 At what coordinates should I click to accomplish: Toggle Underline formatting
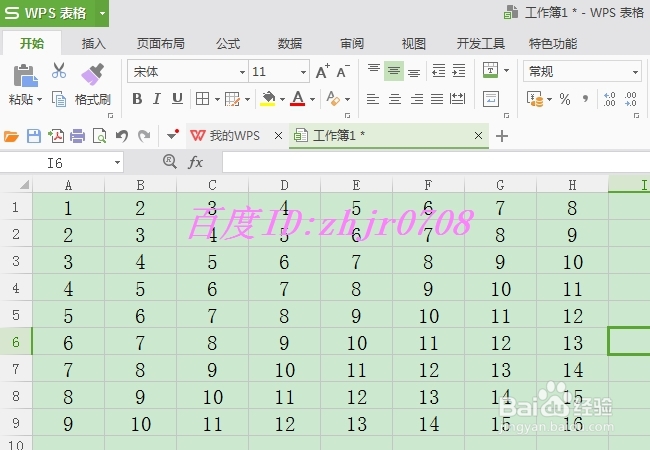point(177,99)
